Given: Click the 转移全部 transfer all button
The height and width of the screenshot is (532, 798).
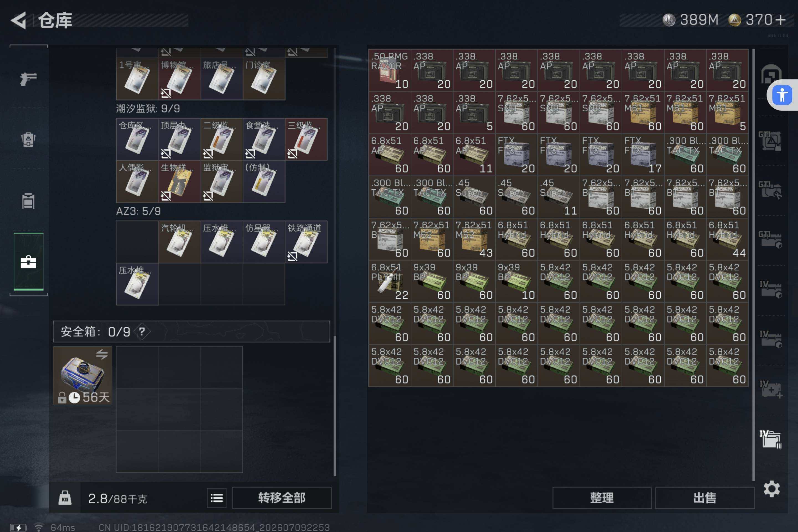Looking at the screenshot, I should tap(282, 498).
